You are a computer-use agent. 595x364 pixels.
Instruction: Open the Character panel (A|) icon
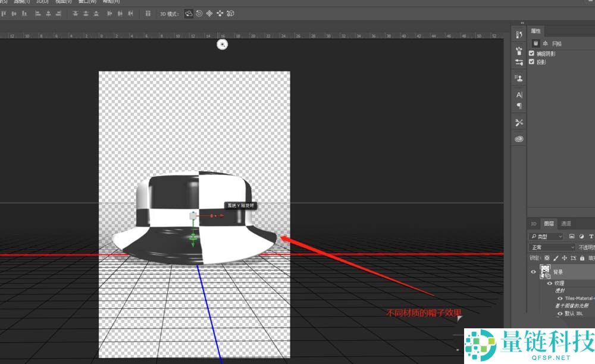point(519,95)
